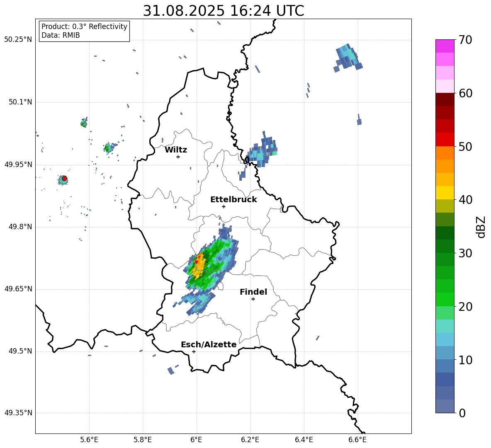Click the 6.6°E longitude label
The height and width of the screenshot is (448, 491).
(357, 440)
